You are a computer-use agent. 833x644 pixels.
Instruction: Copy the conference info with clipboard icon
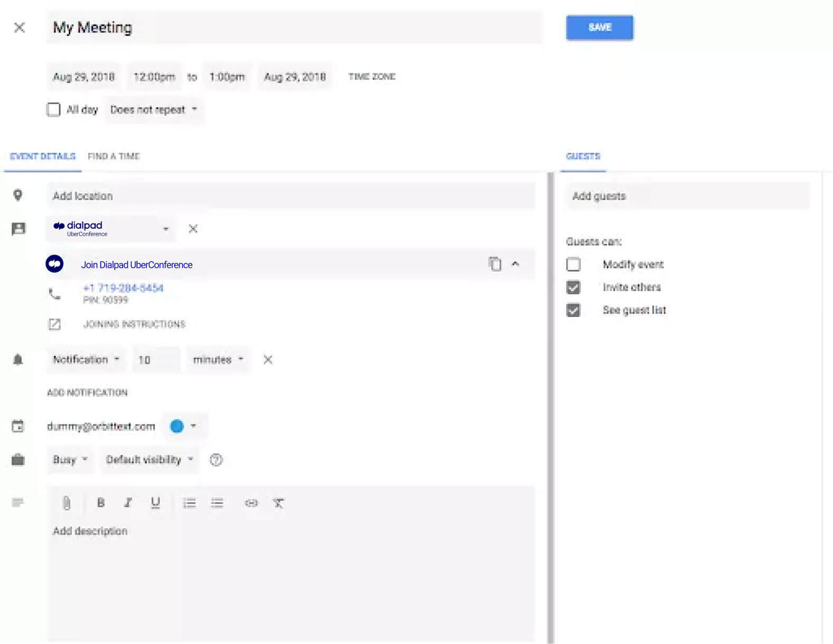click(495, 264)
